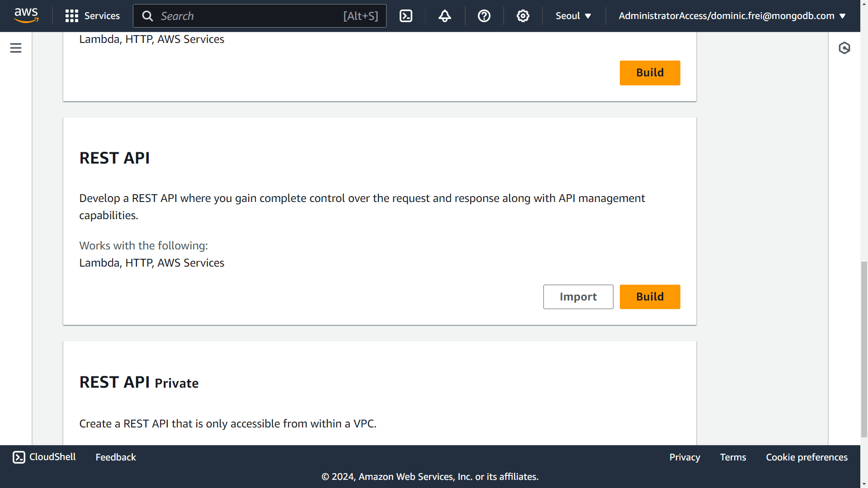Screen dimensions: 868x488
Task: Click the Privacy link
Action: (x=684, y=457)
